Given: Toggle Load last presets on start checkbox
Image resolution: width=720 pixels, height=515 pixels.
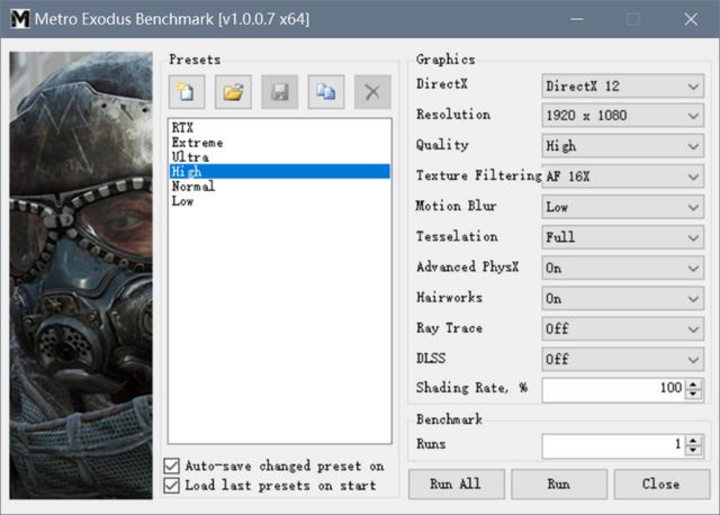Looking at the screenshot, I should pos(172,485).
